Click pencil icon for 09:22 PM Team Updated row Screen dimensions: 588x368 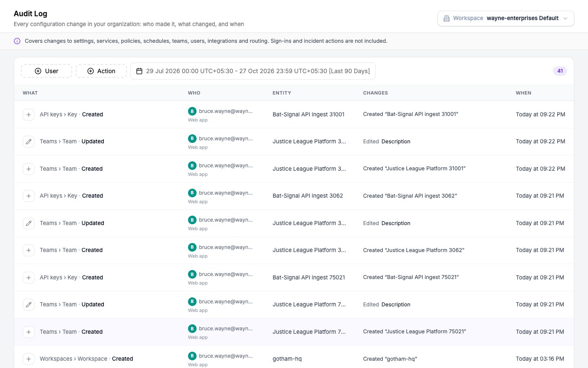(29, 141)
